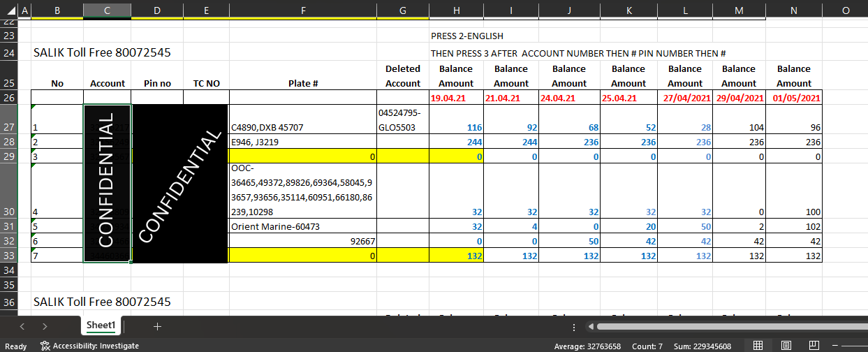Select the date cell 27/04/2021
Image resolution: width=868 pixels, height=352 pixels.
coord(684,98)
